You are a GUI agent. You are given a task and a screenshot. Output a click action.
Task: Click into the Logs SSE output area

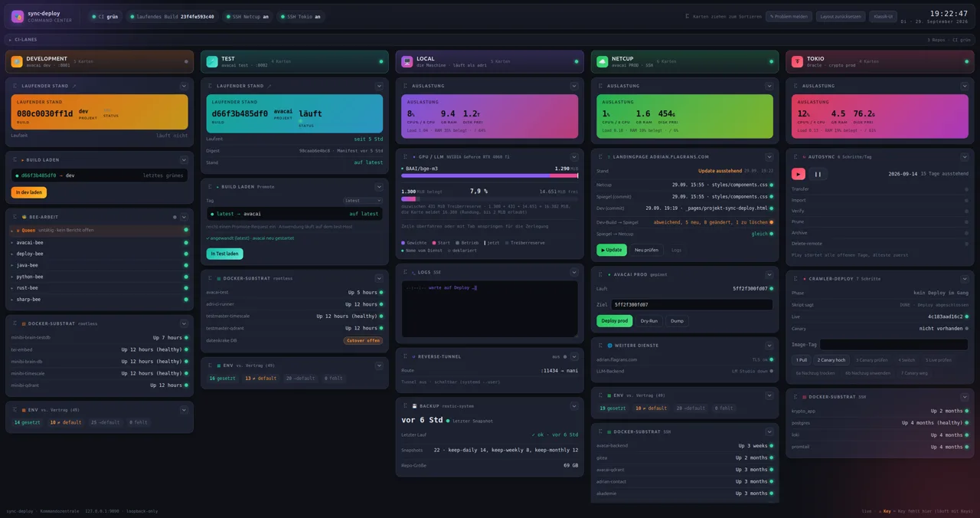tap(489, 309)
